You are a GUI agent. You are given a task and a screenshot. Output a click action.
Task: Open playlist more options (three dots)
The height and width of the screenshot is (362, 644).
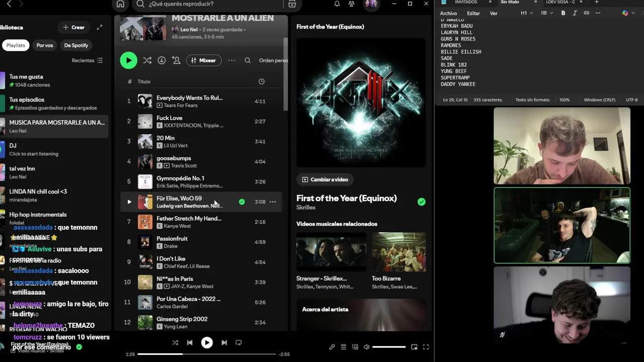[231, 60]
